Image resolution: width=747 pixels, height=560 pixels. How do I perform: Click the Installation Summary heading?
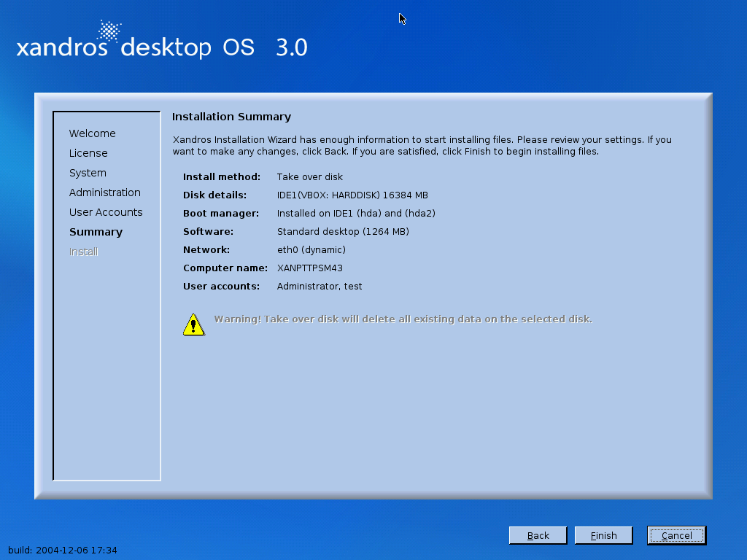[x=231, y=117]
